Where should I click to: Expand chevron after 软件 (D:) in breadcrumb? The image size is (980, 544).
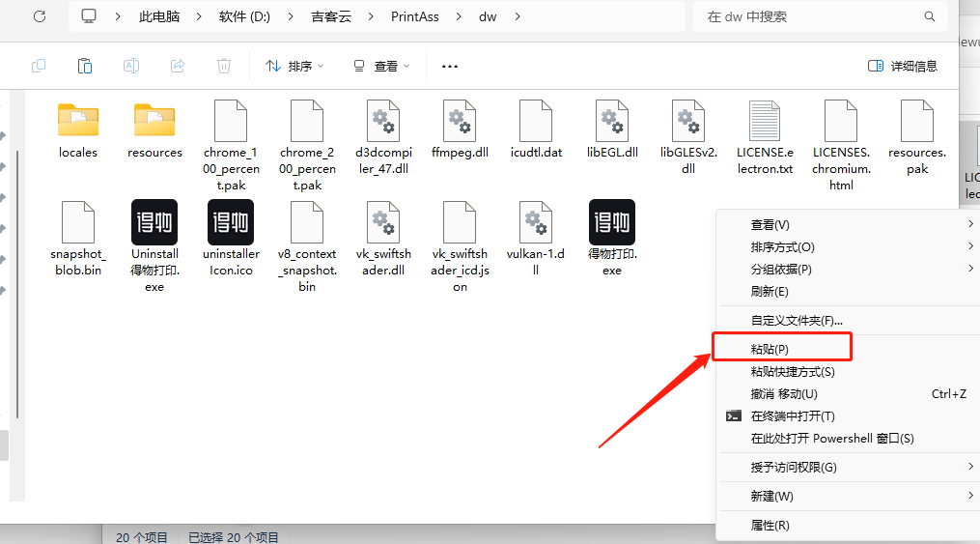coord(291,16)
